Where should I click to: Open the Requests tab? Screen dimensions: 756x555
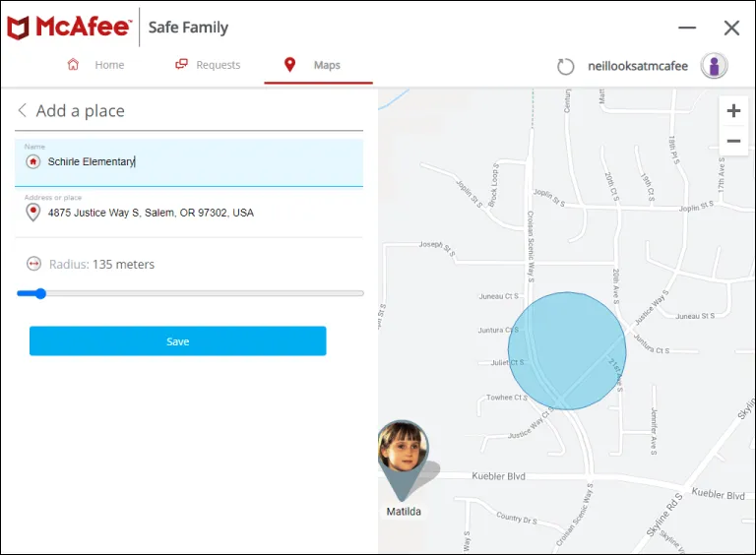pos(208,65)
